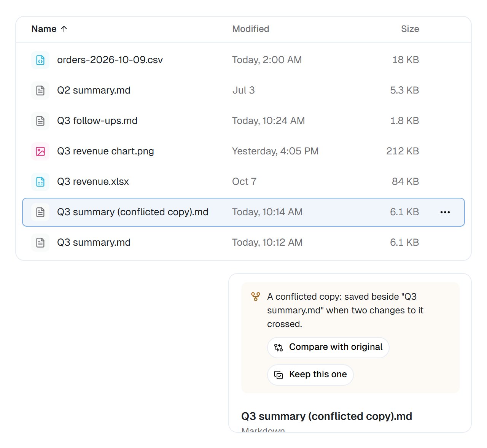Click the Today, 2:00 AM modified date
Viewport: 487px width, 448px height.
[x=267, y=60]
